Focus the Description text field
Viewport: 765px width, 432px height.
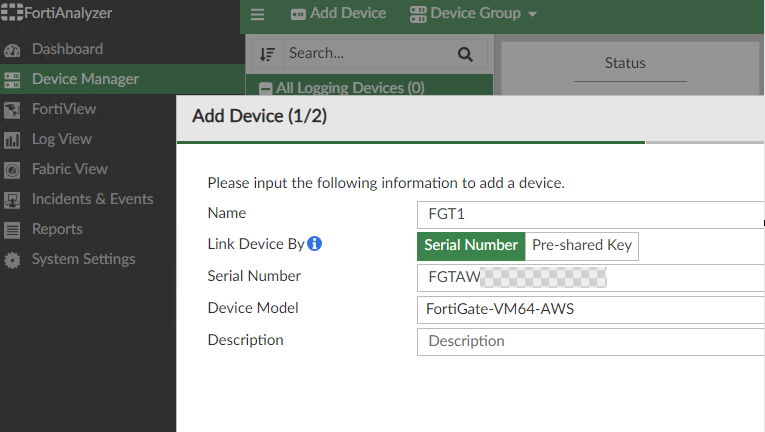[x=590, y=341]
